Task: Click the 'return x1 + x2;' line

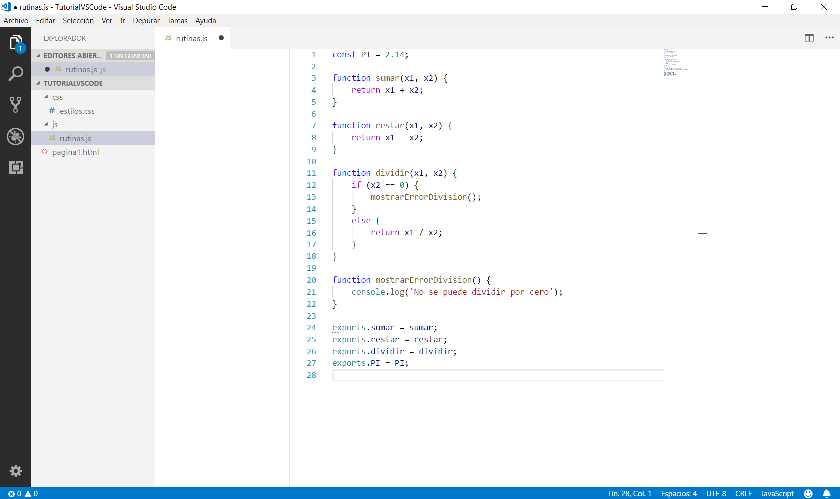Action: [387, 90]
